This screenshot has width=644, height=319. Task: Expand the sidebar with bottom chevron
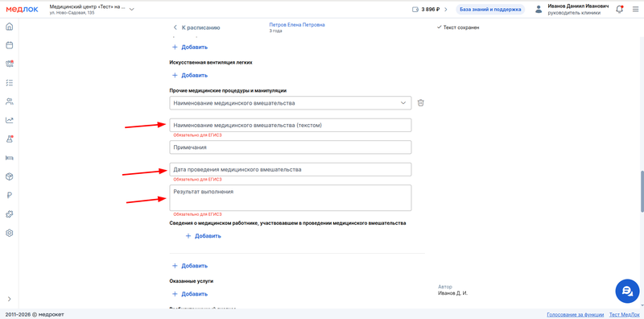click(x=9, y=299)
